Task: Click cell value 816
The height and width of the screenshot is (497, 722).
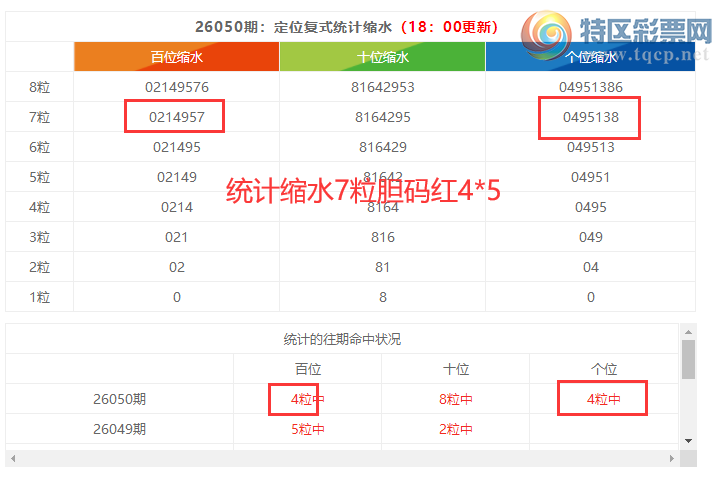Action: [x=383, y=237]
